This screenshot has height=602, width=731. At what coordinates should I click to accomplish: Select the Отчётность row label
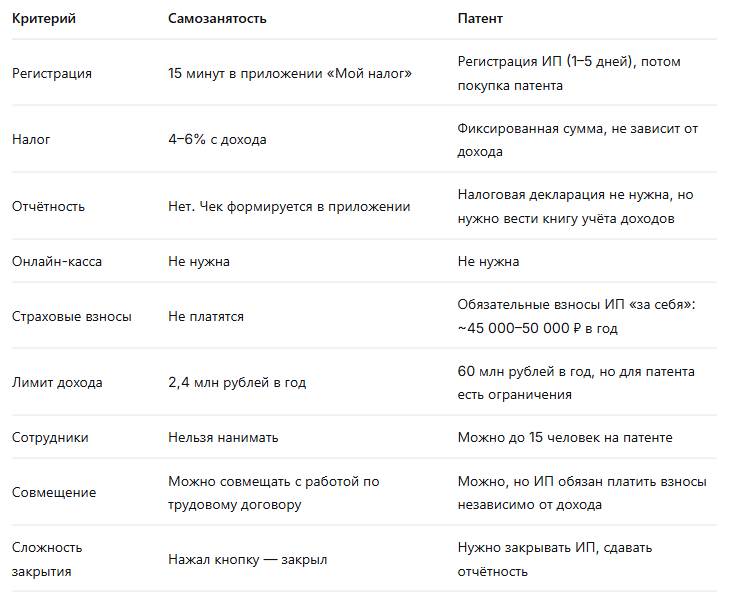(48, 207)
